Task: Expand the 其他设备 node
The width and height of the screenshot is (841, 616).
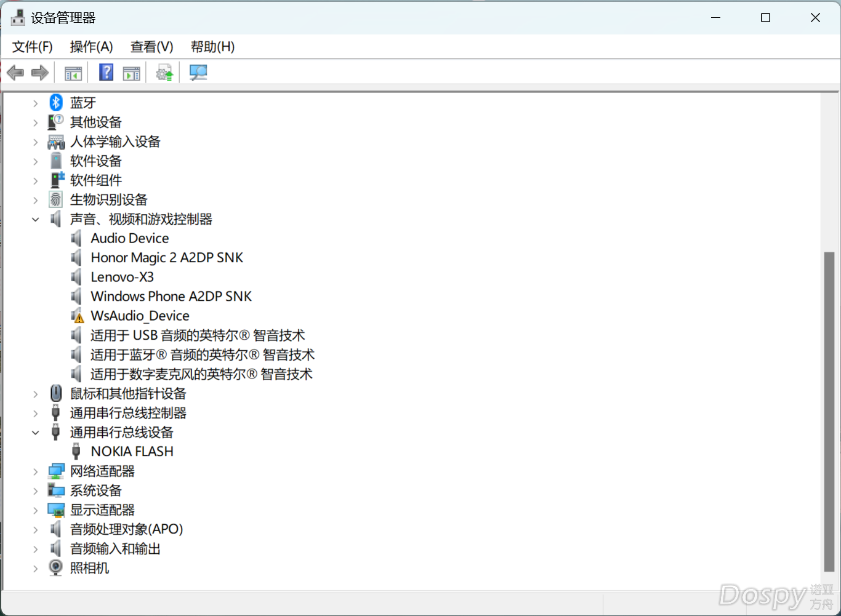Action: tap(36, 122)
